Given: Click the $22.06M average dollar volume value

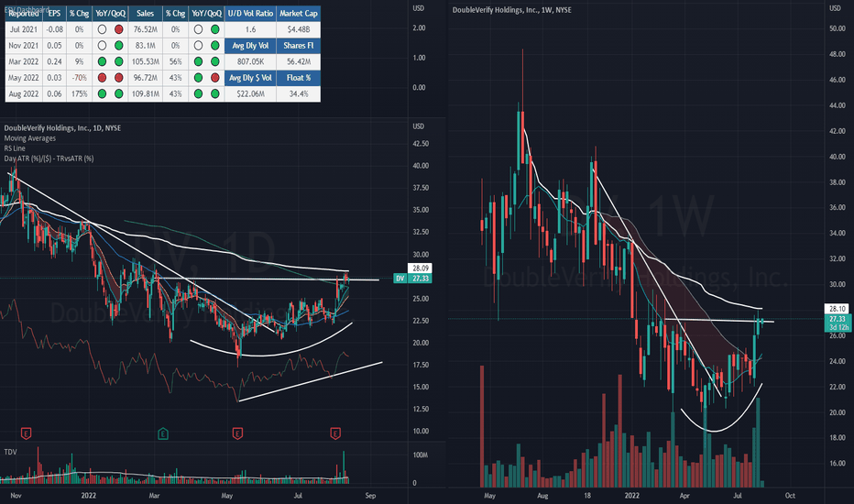Looking at the screenshot, I should pyautogui.click(x=250, y=93).
